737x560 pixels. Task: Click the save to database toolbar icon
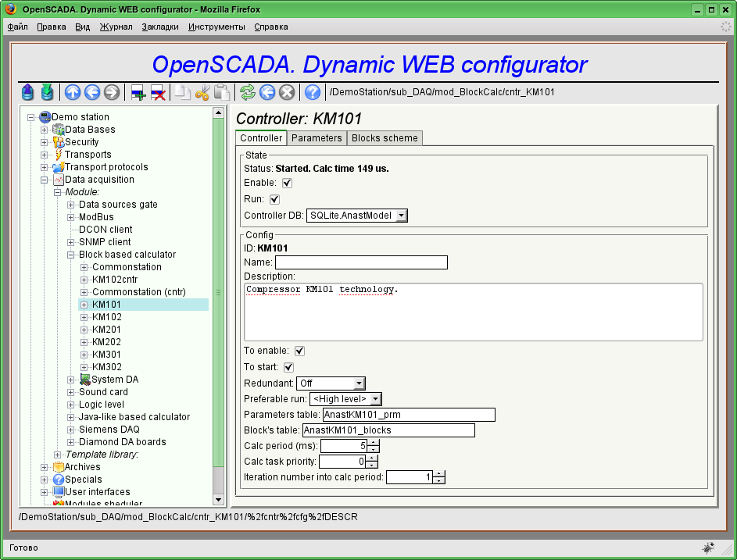pyautogui.click(x=47, y=92)
